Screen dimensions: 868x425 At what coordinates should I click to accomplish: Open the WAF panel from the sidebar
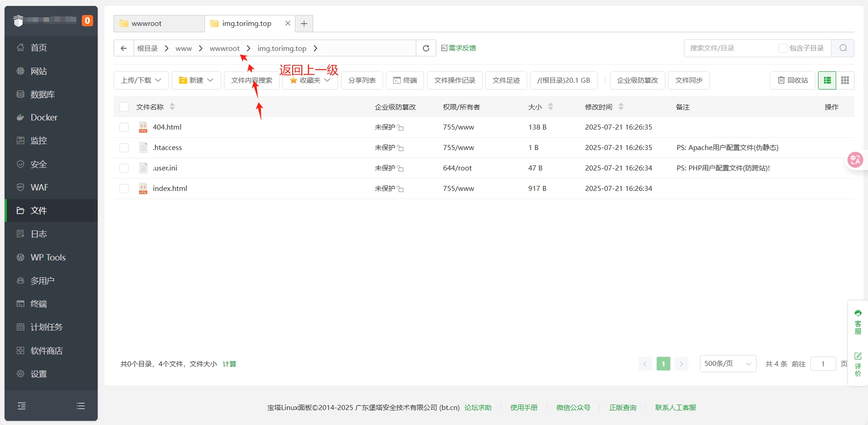point(39,187)
